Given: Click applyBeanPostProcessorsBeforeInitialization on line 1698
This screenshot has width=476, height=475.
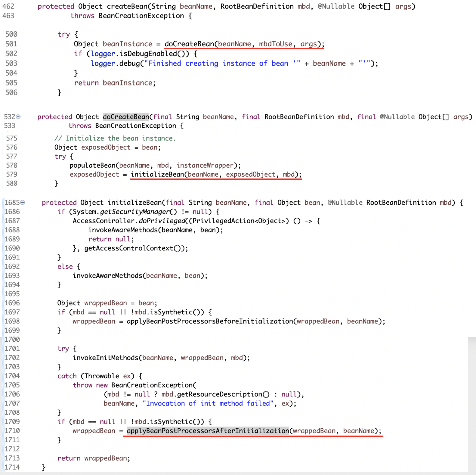Looking at the screenshot, I should (210, 321).
